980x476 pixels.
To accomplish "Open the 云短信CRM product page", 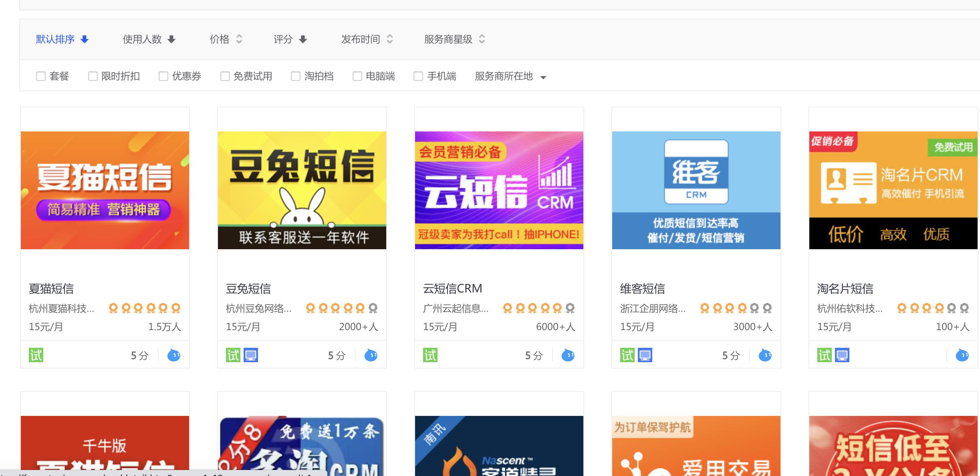I will tap(452, 288).
